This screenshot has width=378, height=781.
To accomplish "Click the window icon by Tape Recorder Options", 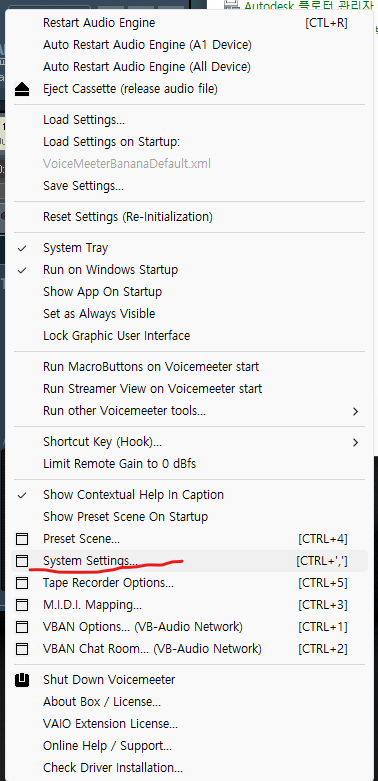I will pyautogui.click(x=22, y=583).
